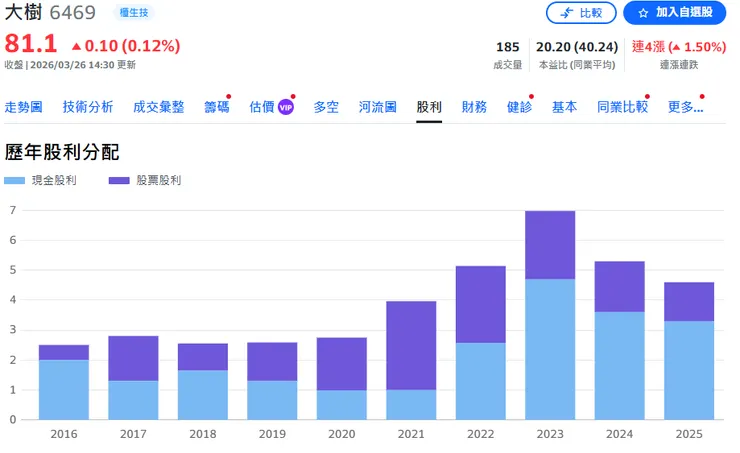
Task: Toggle 股票股利 legend swatch
Action: click(119, 180)
